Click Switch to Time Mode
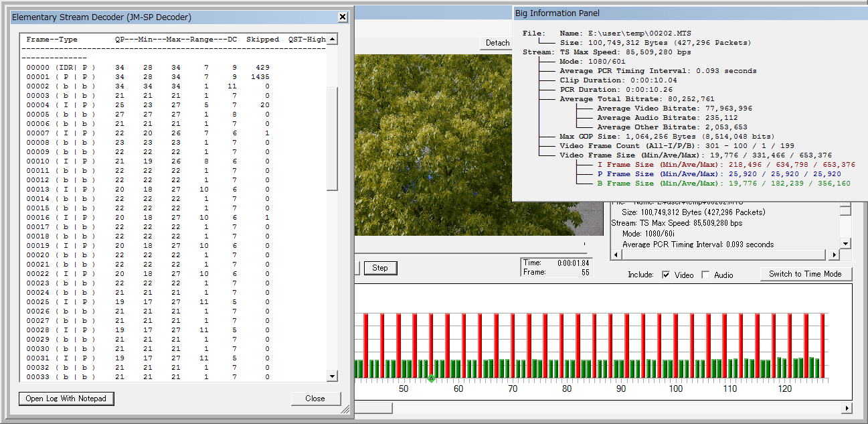This screenshot has width=868, height=424. (805, 274)
